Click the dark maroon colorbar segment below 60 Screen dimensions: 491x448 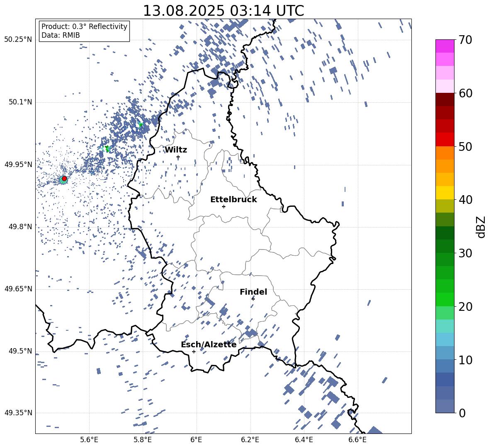click(x=445, y=99)
